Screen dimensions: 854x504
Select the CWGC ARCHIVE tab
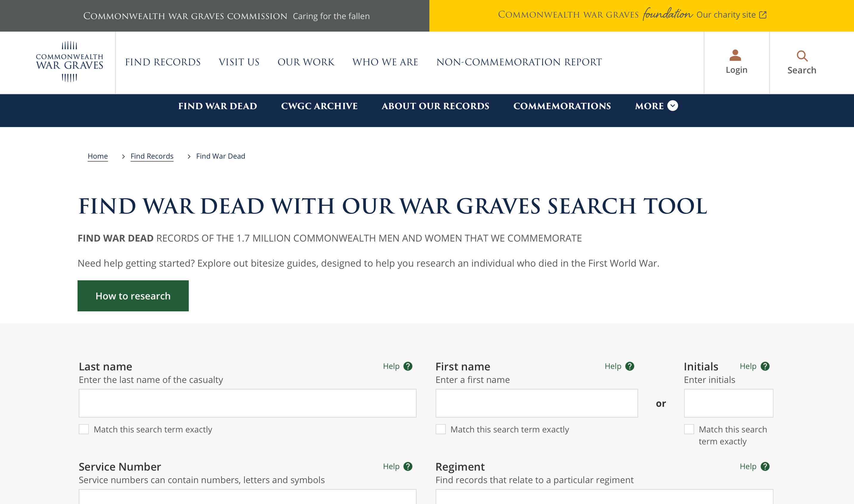click(x=320, y=106)
